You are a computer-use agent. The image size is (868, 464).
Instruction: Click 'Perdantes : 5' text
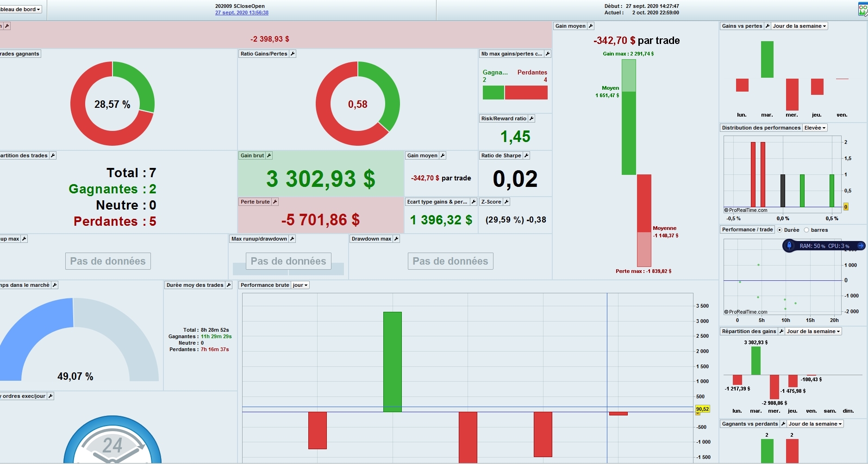coord(115,222)
